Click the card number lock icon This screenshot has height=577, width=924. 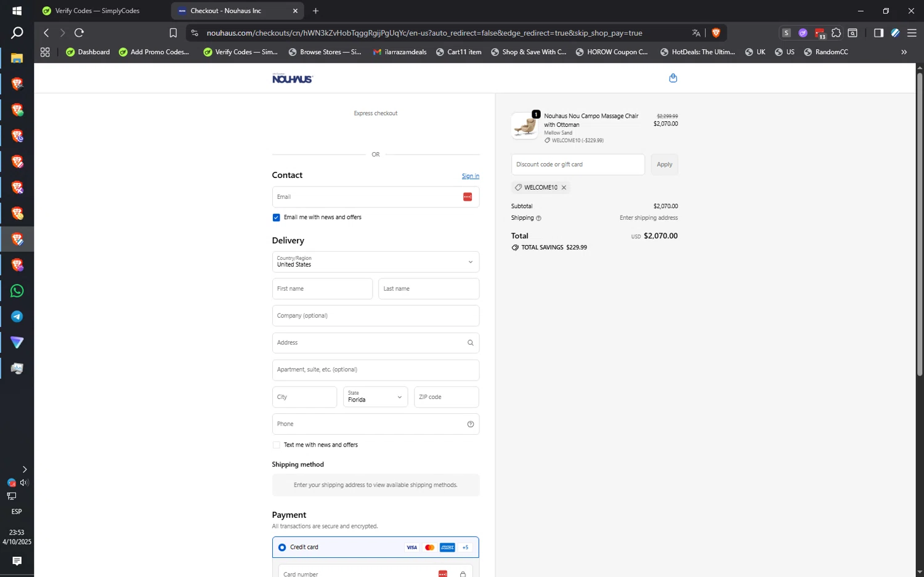[x=463, y=574]
